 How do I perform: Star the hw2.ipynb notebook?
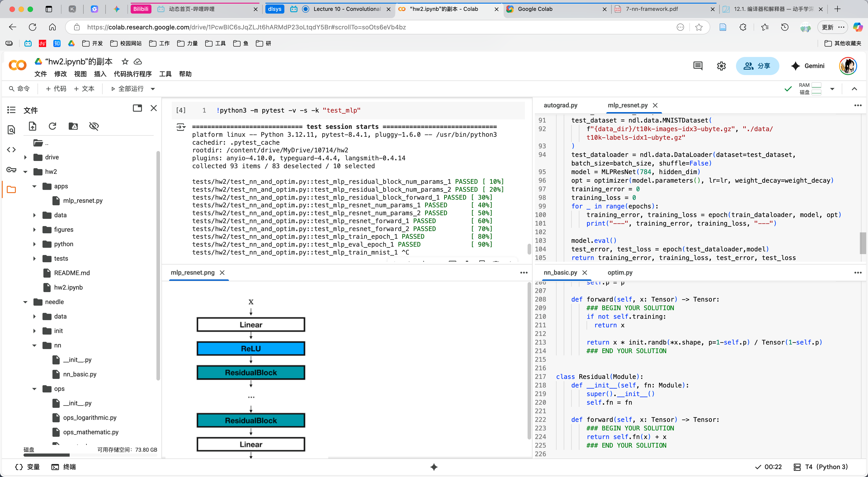pyautogui.click(x=125, y=61)
